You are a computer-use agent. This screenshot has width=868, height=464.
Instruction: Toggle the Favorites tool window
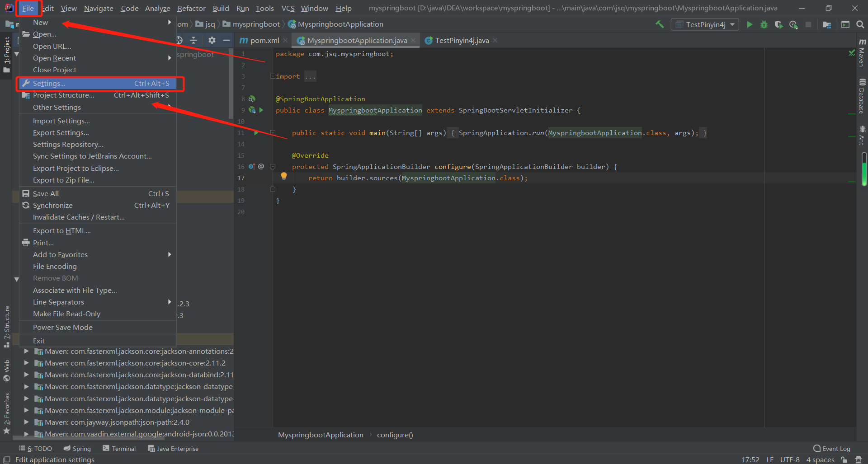pos(6,413)
